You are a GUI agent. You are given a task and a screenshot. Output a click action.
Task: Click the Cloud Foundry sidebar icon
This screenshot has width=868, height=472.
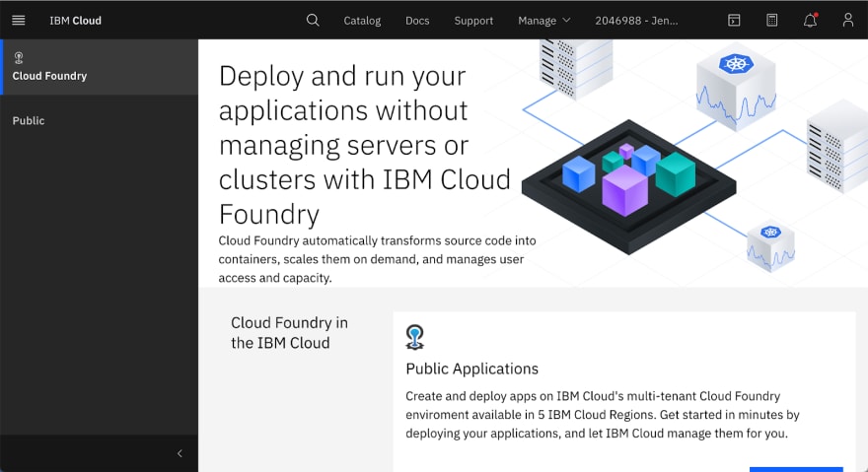coord(19,57)
